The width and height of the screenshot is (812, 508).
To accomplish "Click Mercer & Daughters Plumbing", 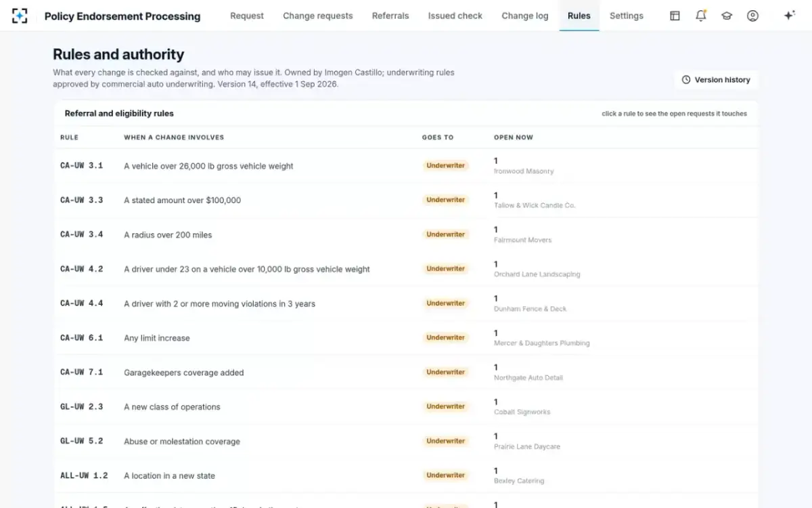I will (542, 343).
